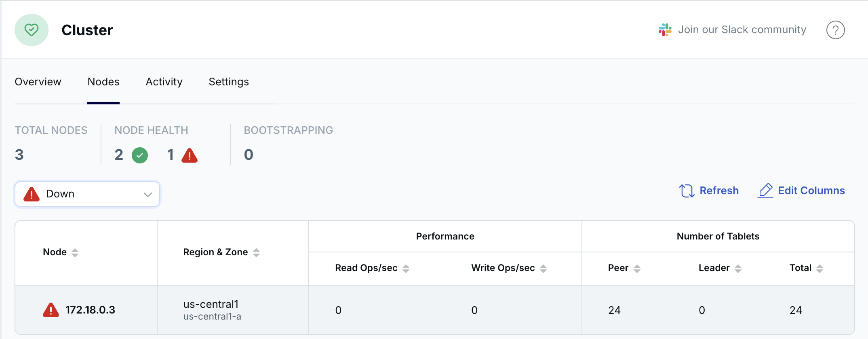Open the Down status filter dropdown

[87, 194]
